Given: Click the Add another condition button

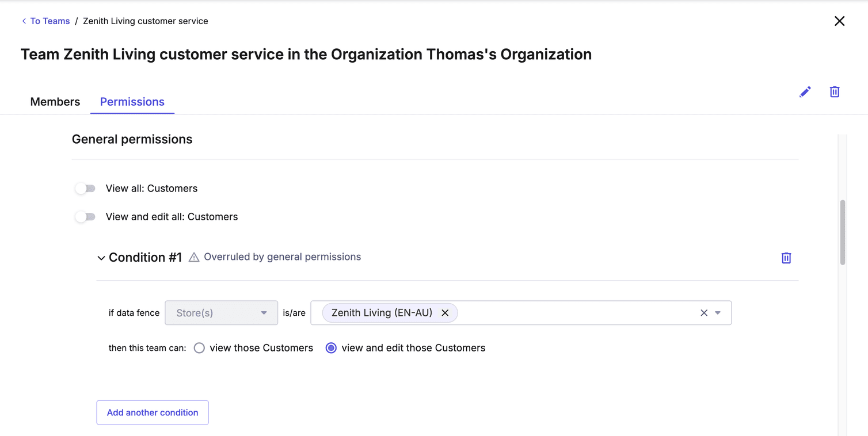Looking at the screenshot, I should click(x=152, y=412).
